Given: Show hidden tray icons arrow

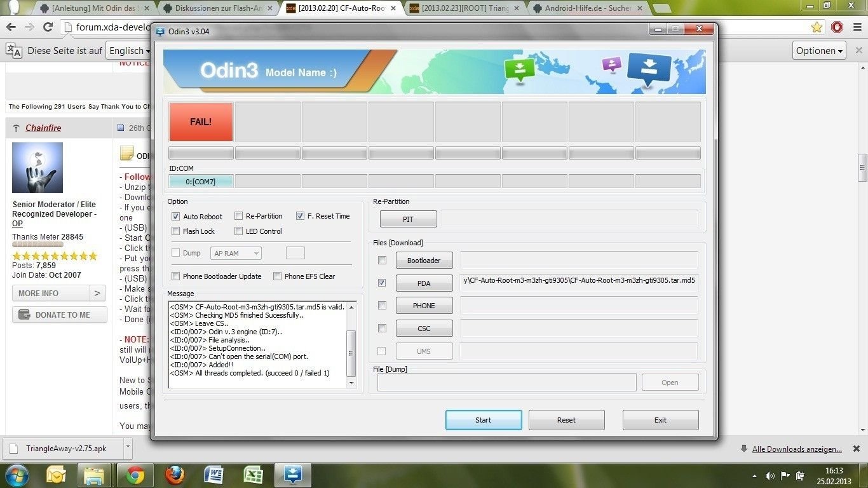Looking at the screenshot, I should point(754,476).
